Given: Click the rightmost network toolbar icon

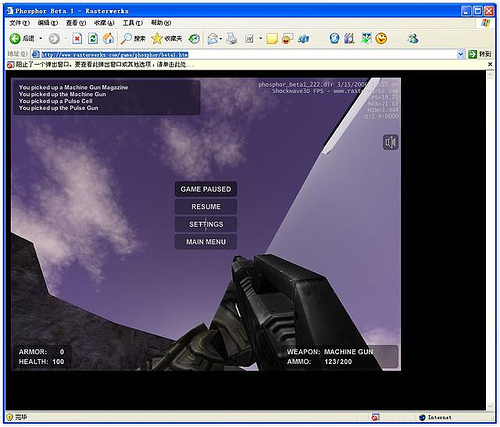Looking at the screenshot, I should pos(413,39).
